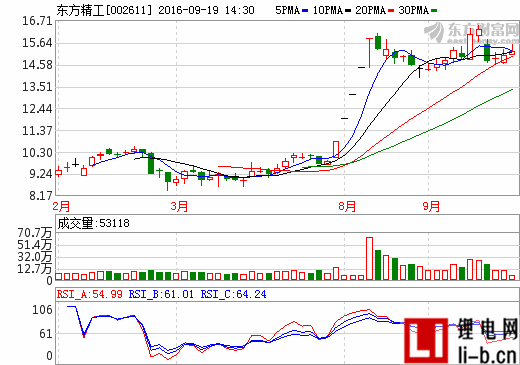Click the 70.7万 volume axis label

(35, 233)
